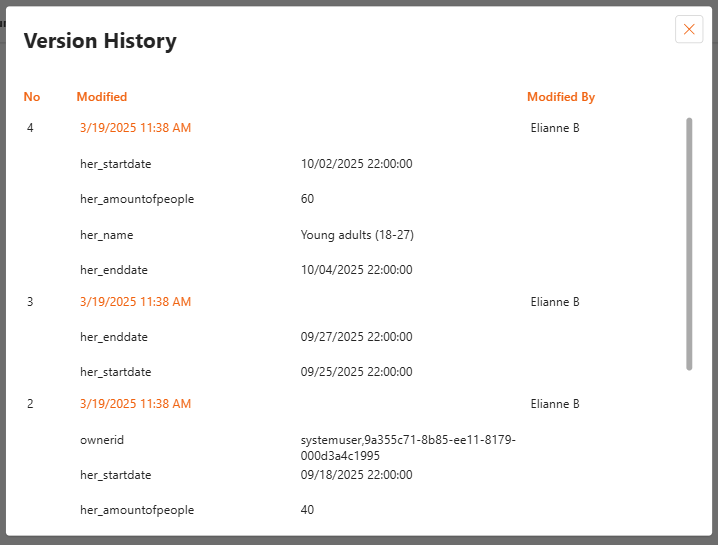Select version number 3 cell

(x=30, y=302)
